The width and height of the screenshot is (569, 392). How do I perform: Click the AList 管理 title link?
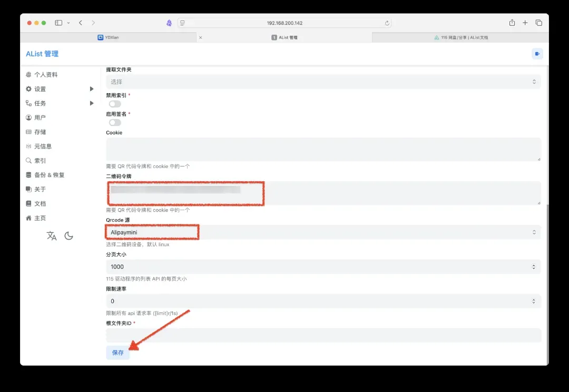tap(42, 54)
